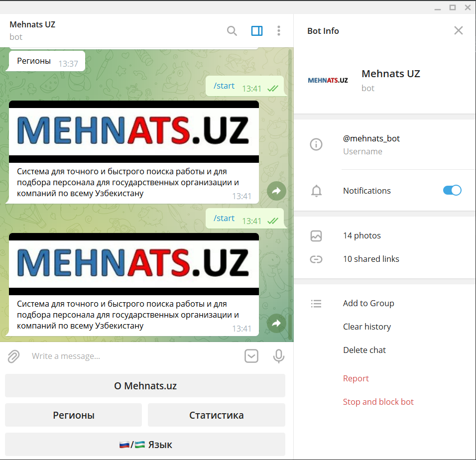Click the list icon beside Add to Group

tap(316, 303)
